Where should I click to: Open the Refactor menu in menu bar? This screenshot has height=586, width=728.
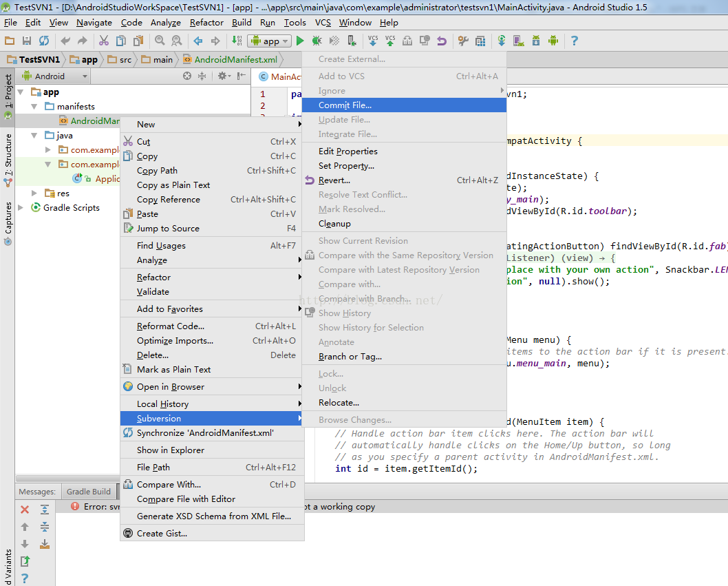point(206,22)
